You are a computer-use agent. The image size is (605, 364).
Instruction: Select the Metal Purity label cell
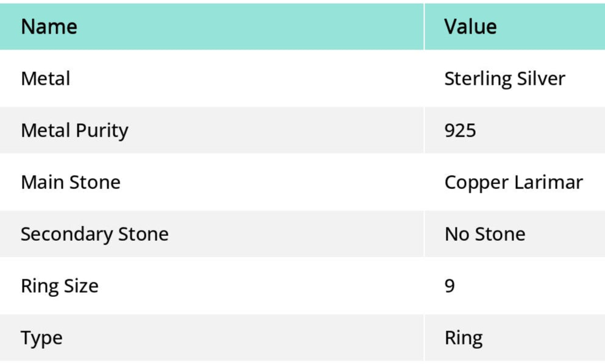coord(74,130)
